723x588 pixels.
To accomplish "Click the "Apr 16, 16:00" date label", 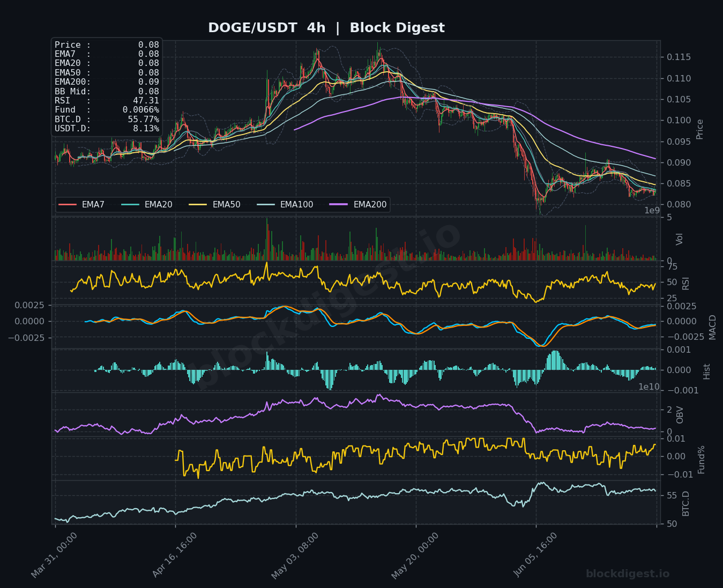I will coord(175,555).
